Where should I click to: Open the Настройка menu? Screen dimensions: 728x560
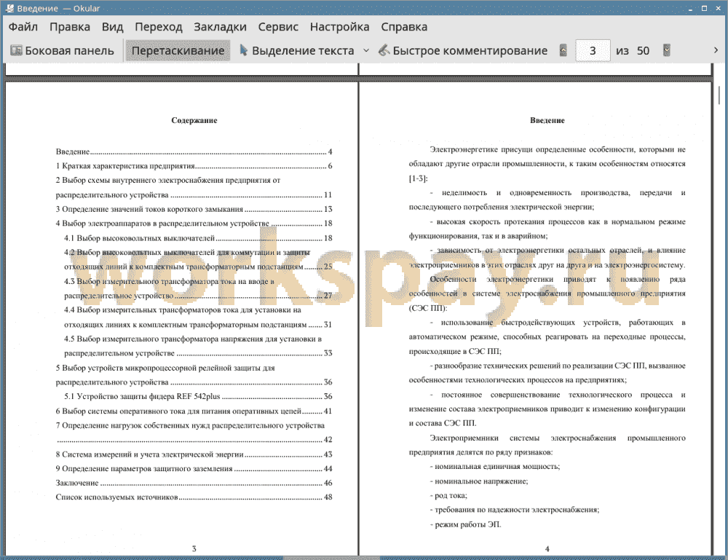339,27
